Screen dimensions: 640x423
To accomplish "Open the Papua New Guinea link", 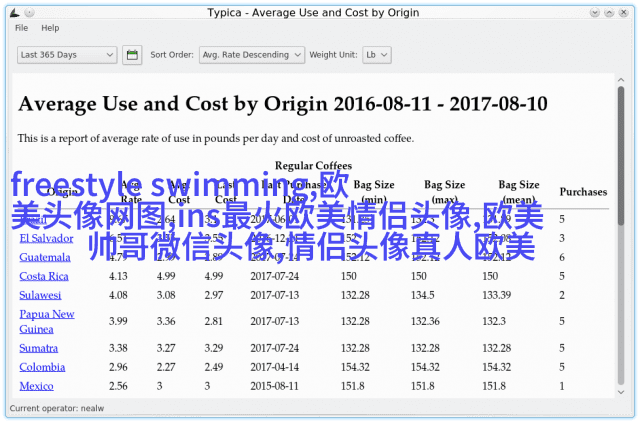I will pos(47,321).
